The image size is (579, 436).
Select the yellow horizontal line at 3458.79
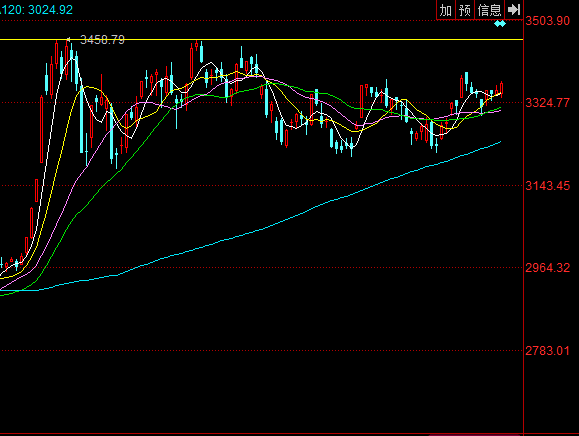pyautogui.click(x=261, y=39)
